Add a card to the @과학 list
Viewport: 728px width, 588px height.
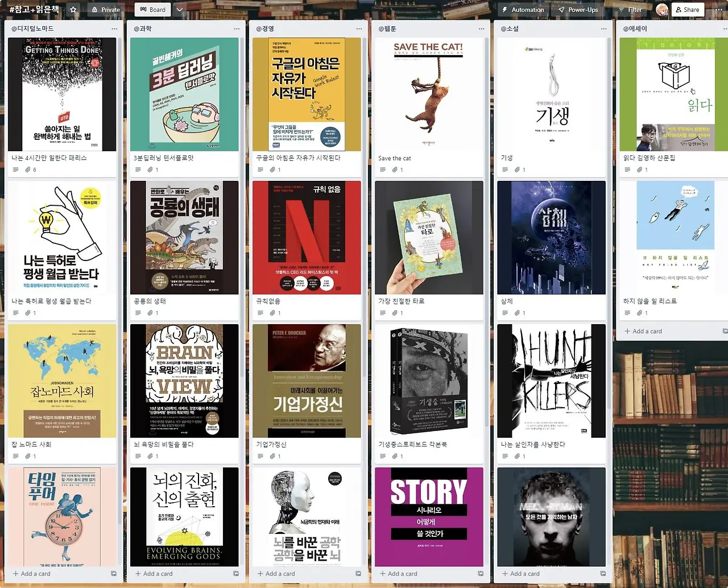pos(154,574)
